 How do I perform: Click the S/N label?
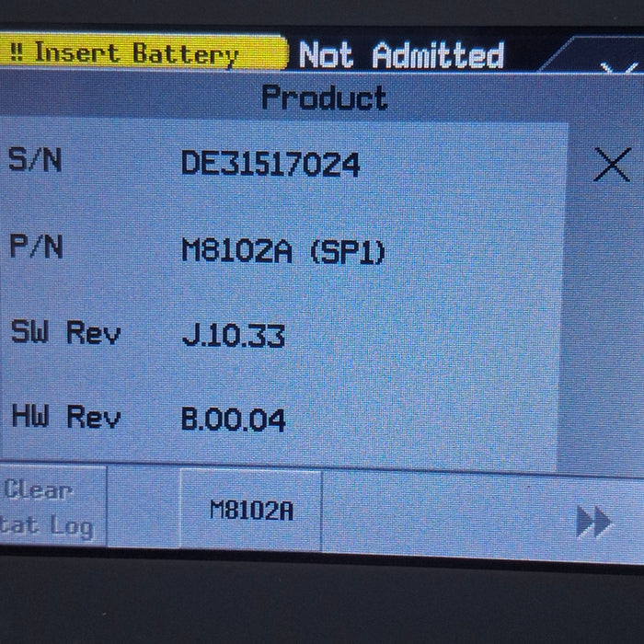[35, 161]
